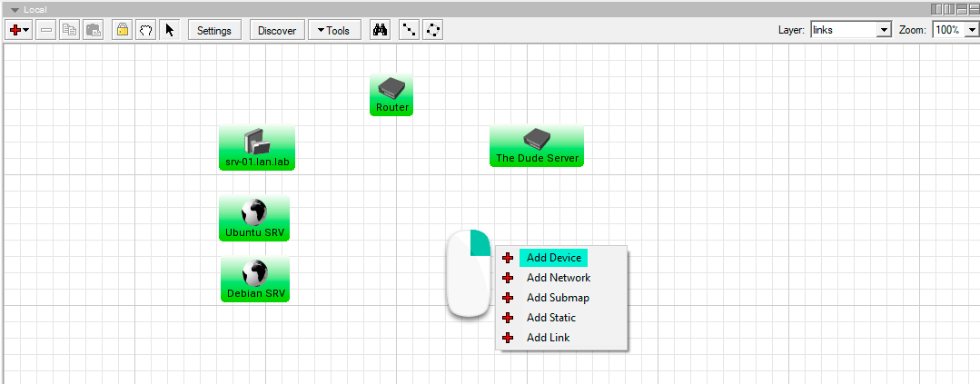Choose Add Submap from context menu
The image size is (980, 384).
click(558, 298)
